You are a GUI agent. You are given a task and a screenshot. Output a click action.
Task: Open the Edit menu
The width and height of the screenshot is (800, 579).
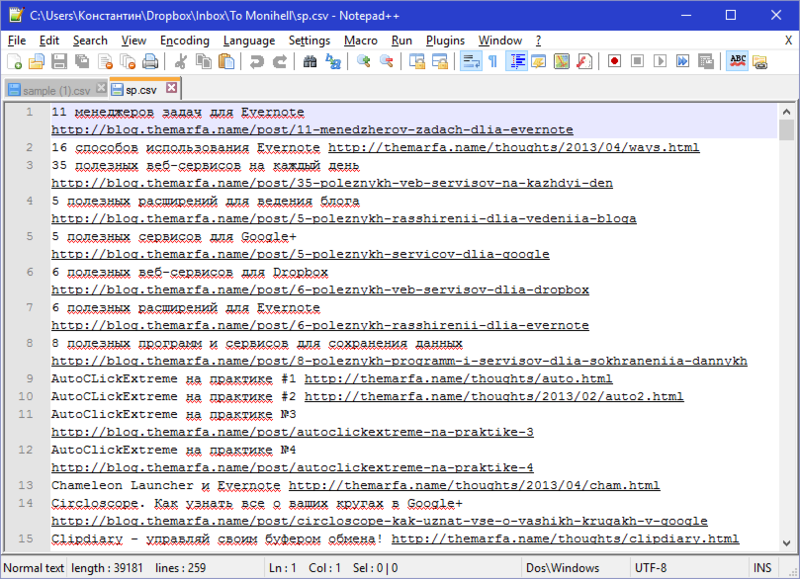(49, 40)
